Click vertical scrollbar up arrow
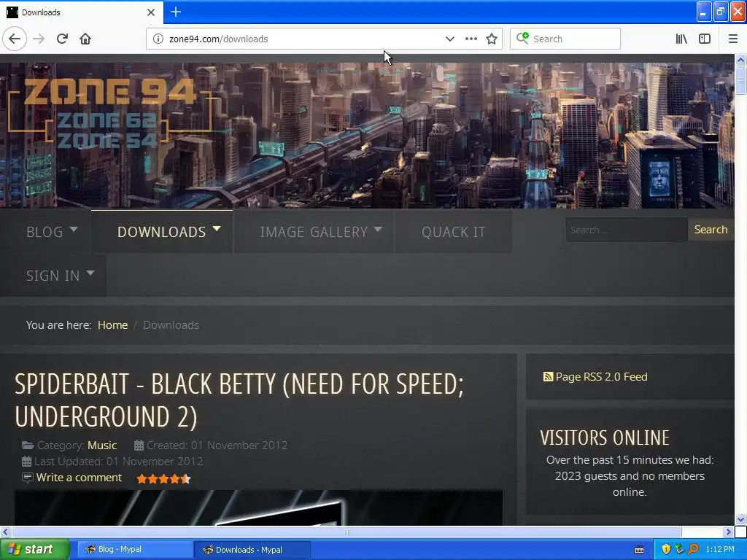 pos(740,60)
